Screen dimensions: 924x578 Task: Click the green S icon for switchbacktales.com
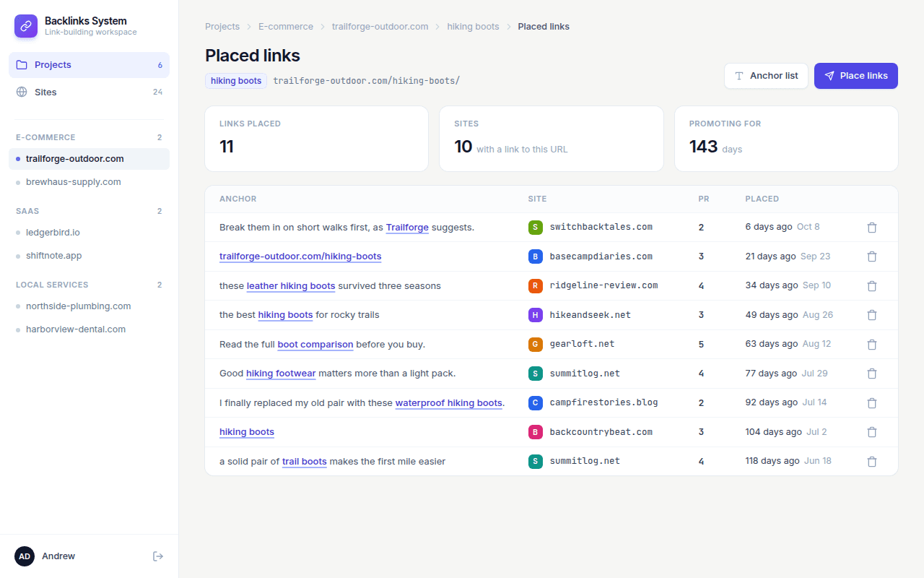535,228
